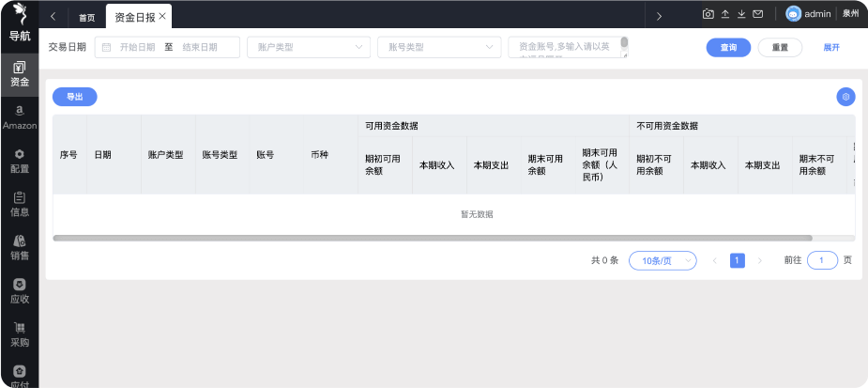This screenshot has height=388, width=868.
Task: Expand the 账户类型 dropdown
Action: click(x=308, y=47)
